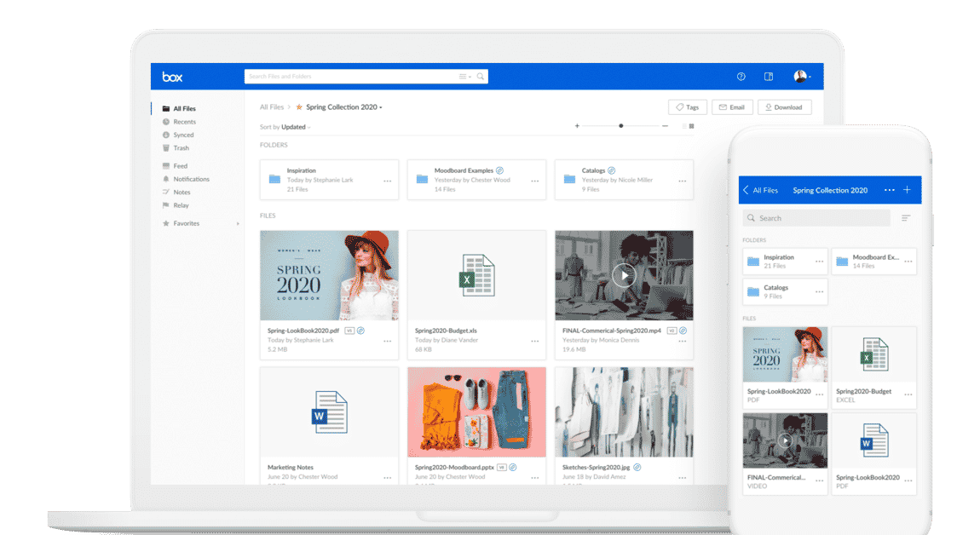Click the Box logo in the laptop header
980x535 pixels.
172,77
